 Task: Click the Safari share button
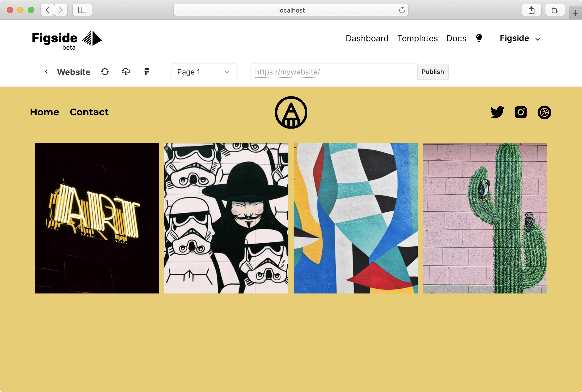pyautogui.click(x=532, y=10)
